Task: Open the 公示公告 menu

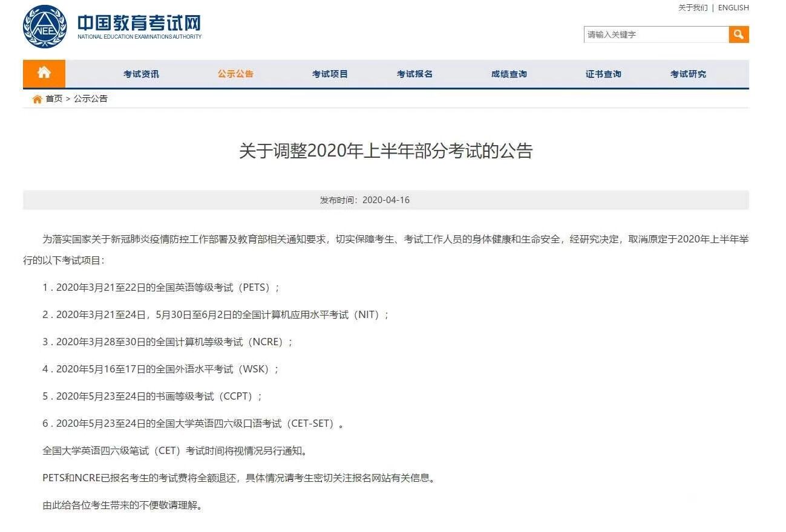Action: 236,74
